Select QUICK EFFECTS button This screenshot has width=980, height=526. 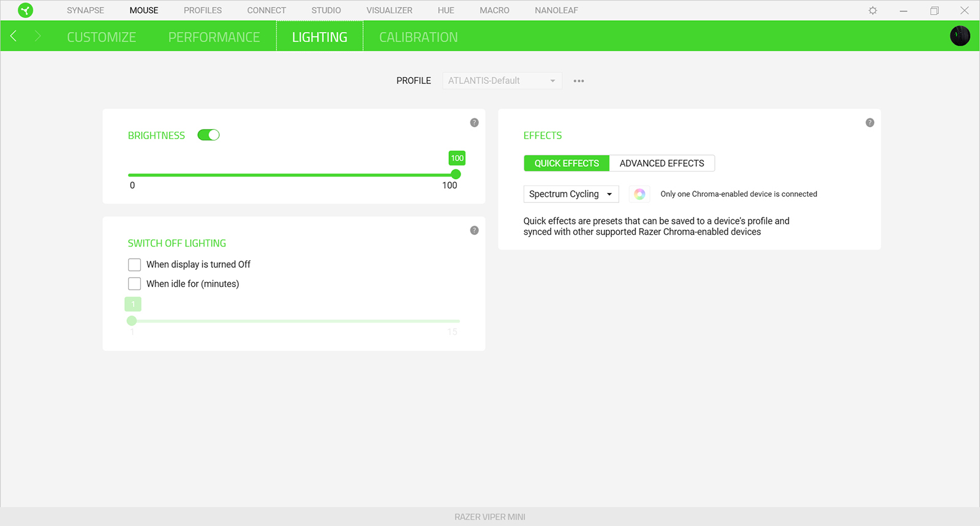tap(567, 163)
